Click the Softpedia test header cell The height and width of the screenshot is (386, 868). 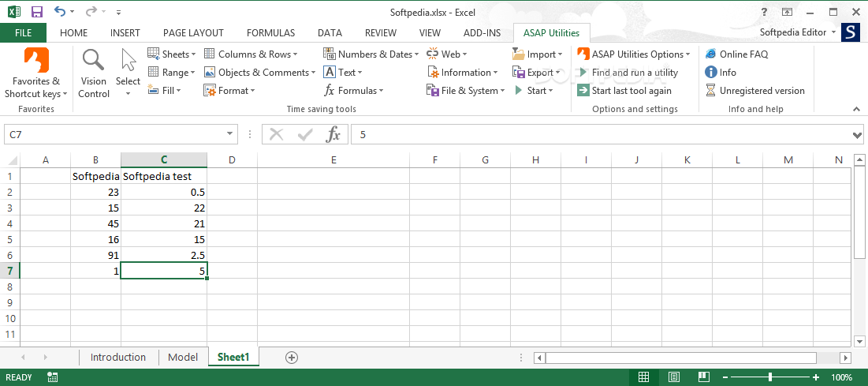click(x=164, y=176)
